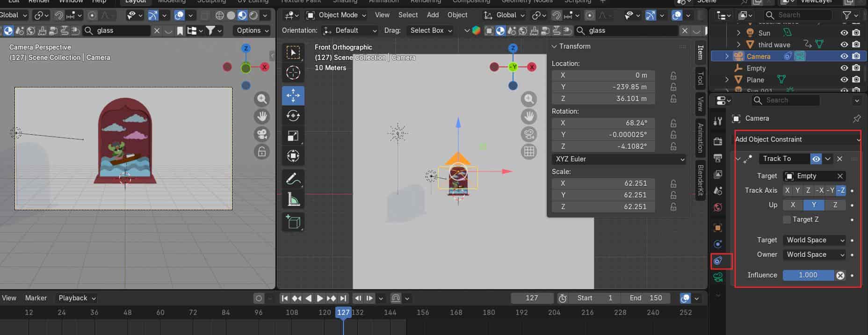Screen dimensions: 868x335
Task: Select the Select Box tool in toolbar
Action: coord(293,52)
